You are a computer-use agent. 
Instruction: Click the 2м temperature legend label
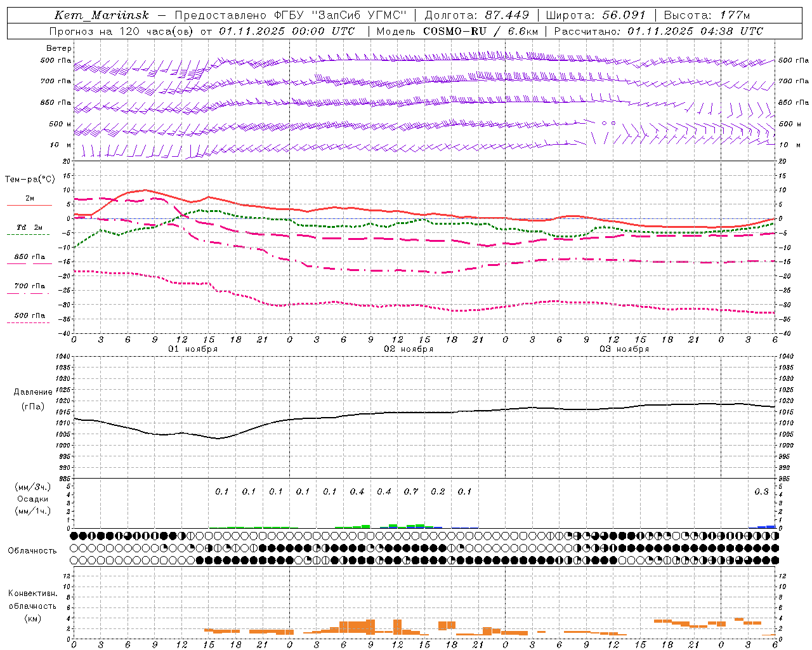pos(30,199)
